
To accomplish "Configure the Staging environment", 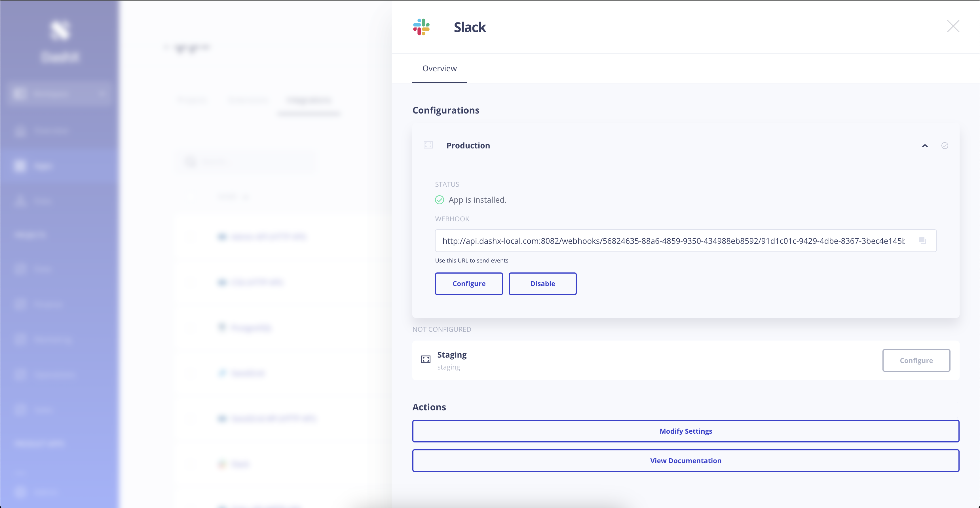I will (x=916, y=361).
